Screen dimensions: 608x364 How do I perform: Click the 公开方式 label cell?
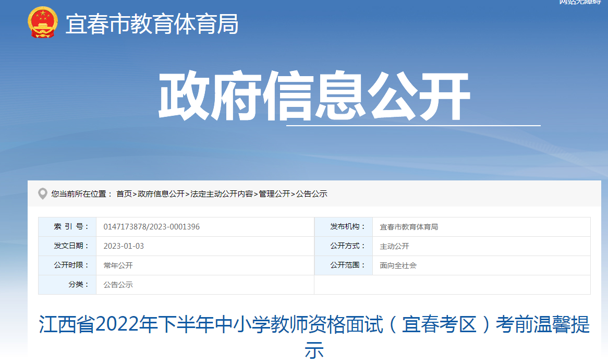point(344,246)
